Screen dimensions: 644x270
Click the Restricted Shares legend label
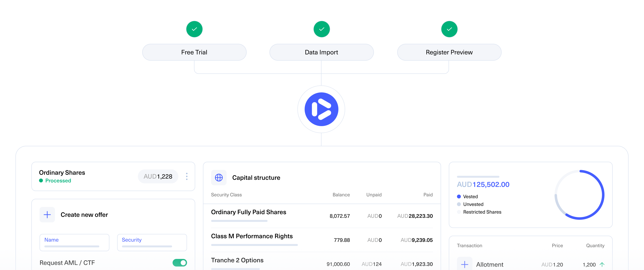[x=482, y=212]
